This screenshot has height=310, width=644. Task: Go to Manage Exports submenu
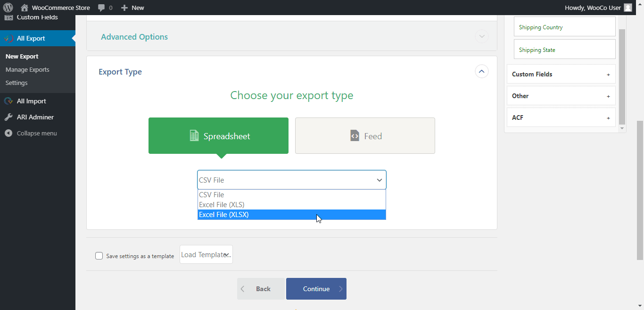coord(27,69)
